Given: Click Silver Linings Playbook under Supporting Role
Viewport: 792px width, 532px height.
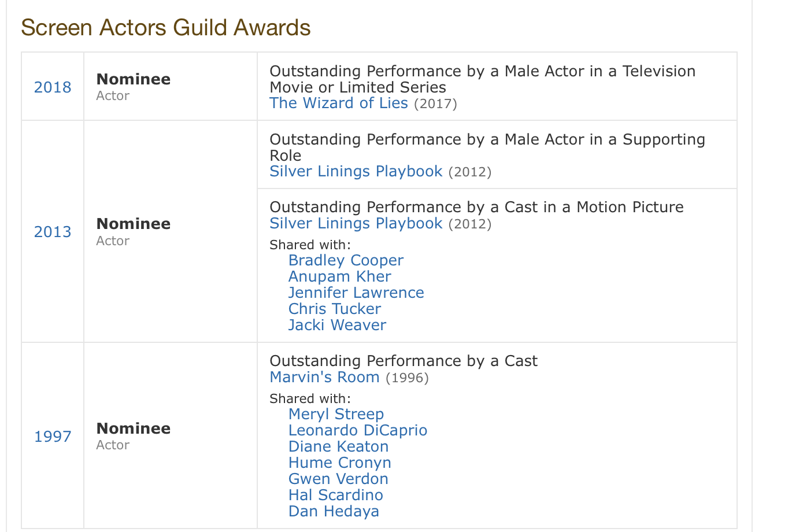Looking at the screenshot, I should click(356, 172).
